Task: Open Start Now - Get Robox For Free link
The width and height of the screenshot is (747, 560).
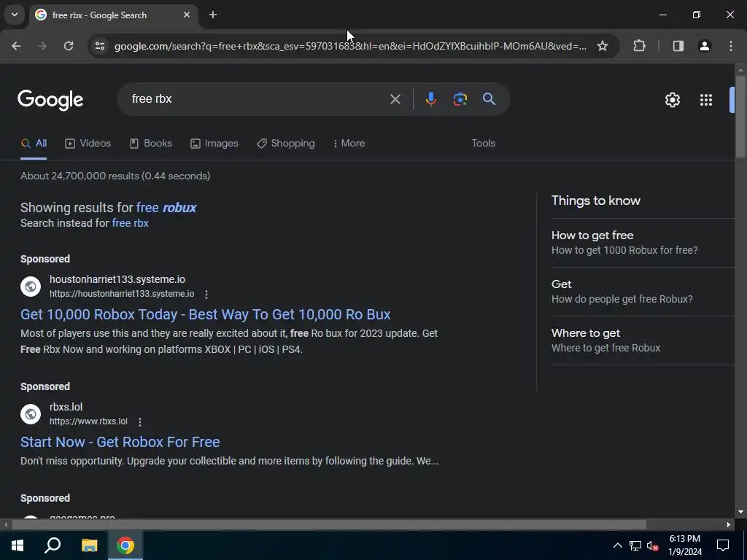Action: [120, 442]
